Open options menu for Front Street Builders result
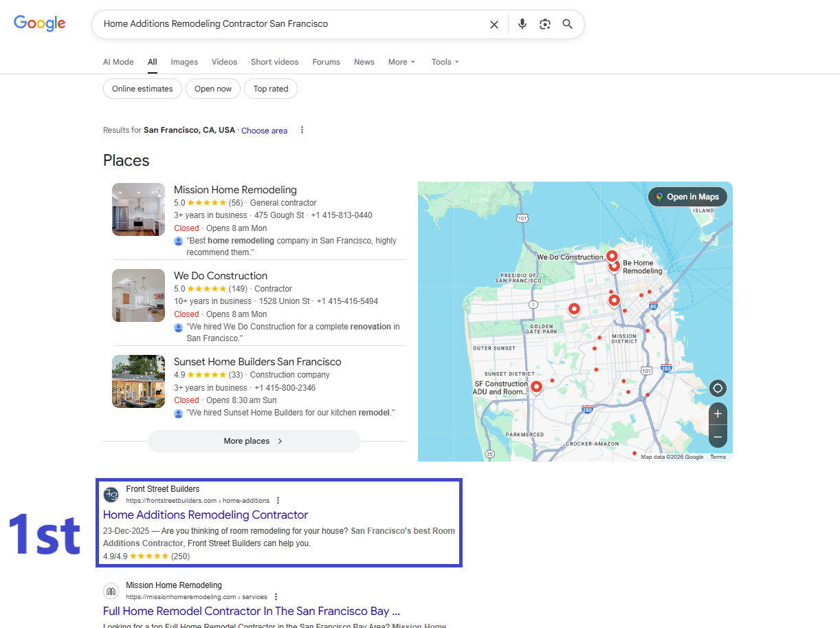840x628 pixels. (278, 501)
